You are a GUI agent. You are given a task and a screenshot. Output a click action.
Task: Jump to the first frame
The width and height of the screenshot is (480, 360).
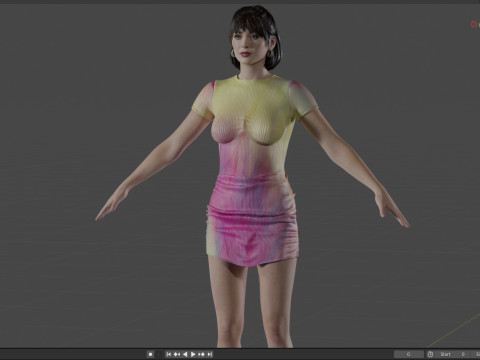[x=169, y=354]
